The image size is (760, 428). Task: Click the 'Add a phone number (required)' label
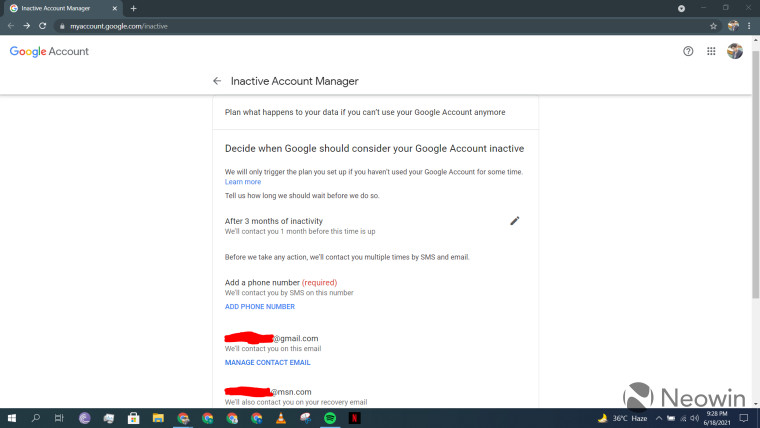pos(281,283)
